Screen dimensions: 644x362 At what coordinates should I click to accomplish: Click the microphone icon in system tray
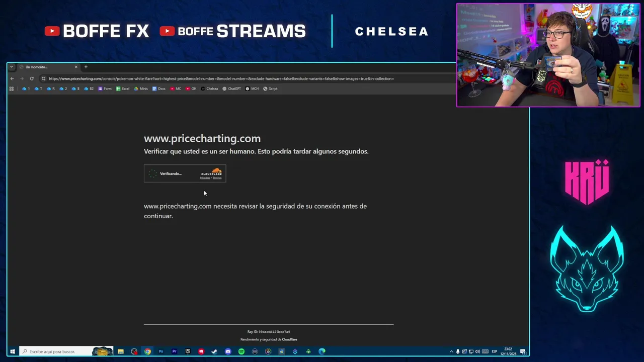458,351
